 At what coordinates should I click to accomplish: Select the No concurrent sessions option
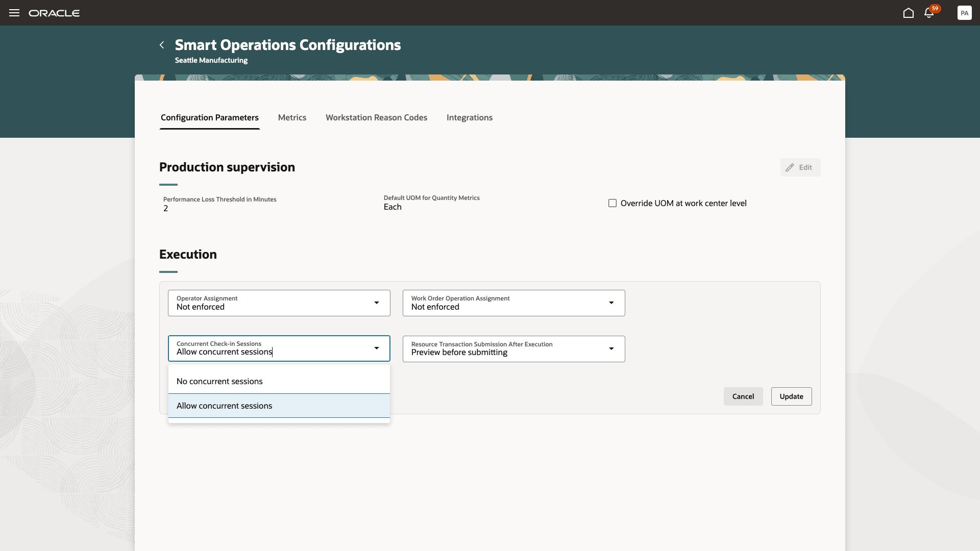point(219,381)
